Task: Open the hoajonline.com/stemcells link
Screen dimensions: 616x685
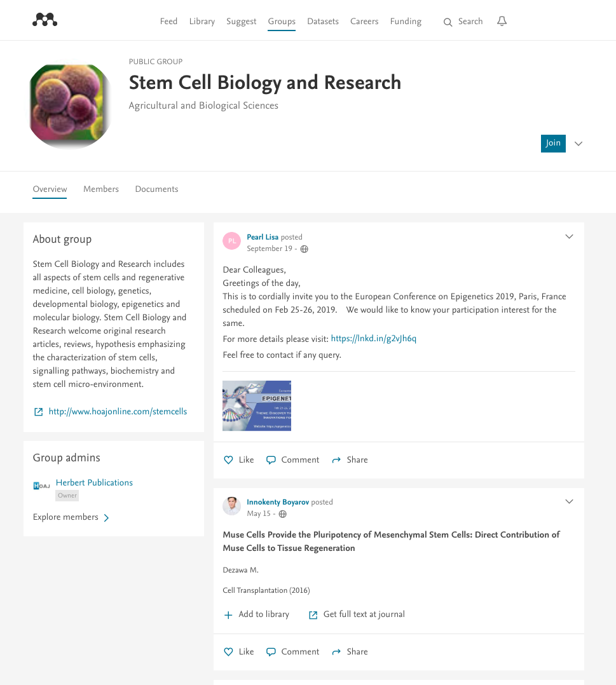Action: tap(118, 412)
